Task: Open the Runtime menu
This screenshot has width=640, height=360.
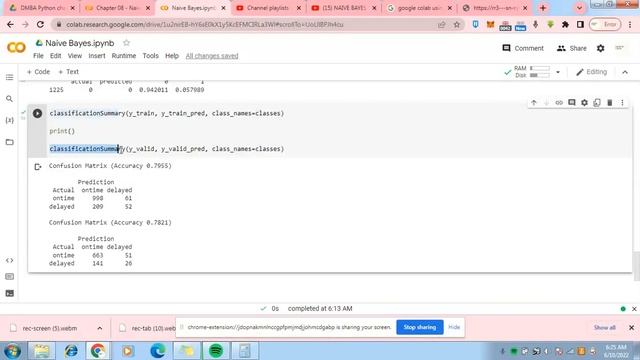Action: point(124,56)
